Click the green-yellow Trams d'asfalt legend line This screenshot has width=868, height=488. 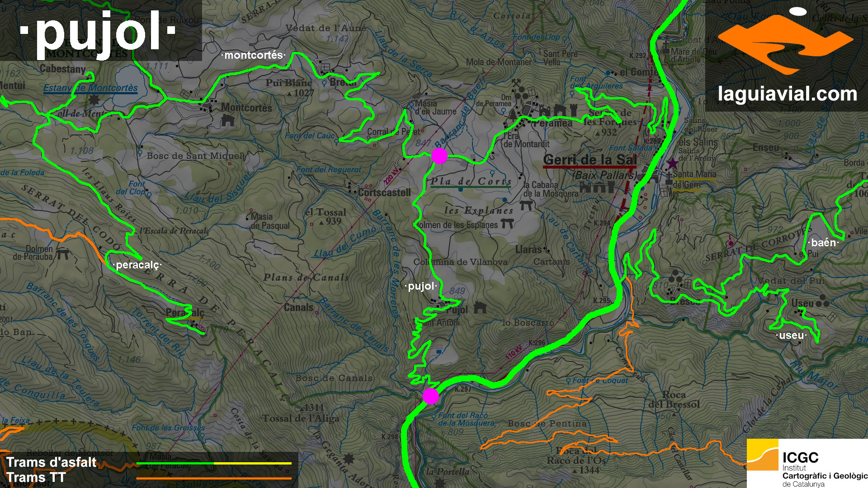tap(214, 463)
